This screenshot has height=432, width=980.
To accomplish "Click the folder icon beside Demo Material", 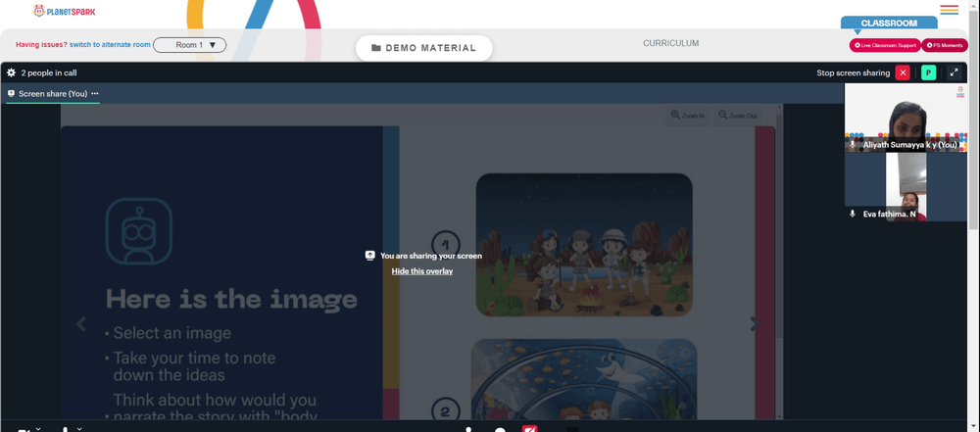I will (x=375, y=48).
